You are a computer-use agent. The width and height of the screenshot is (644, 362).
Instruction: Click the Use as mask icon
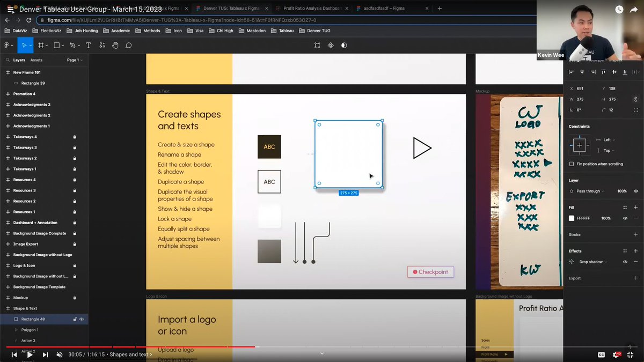(x=344, y=45)
